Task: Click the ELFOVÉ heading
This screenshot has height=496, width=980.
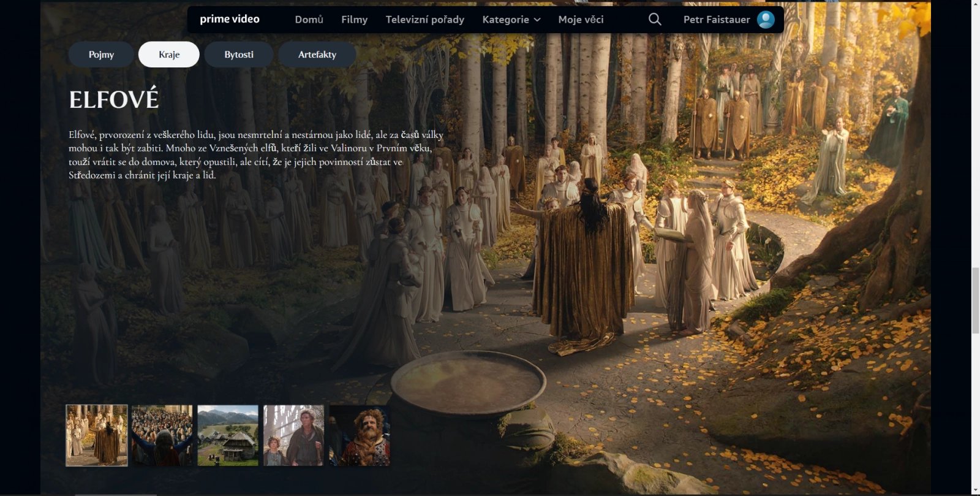Action: pos(114,99)
